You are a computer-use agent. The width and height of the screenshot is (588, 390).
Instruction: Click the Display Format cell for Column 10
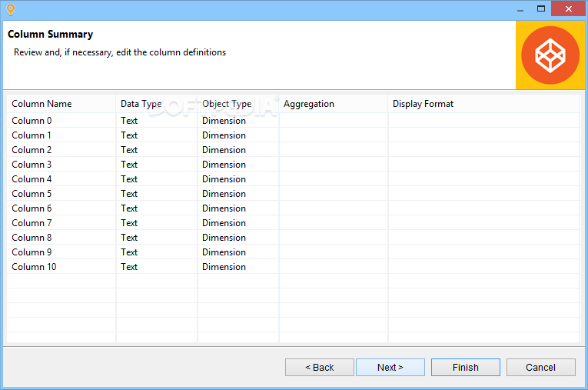click(x=483, y=267)
